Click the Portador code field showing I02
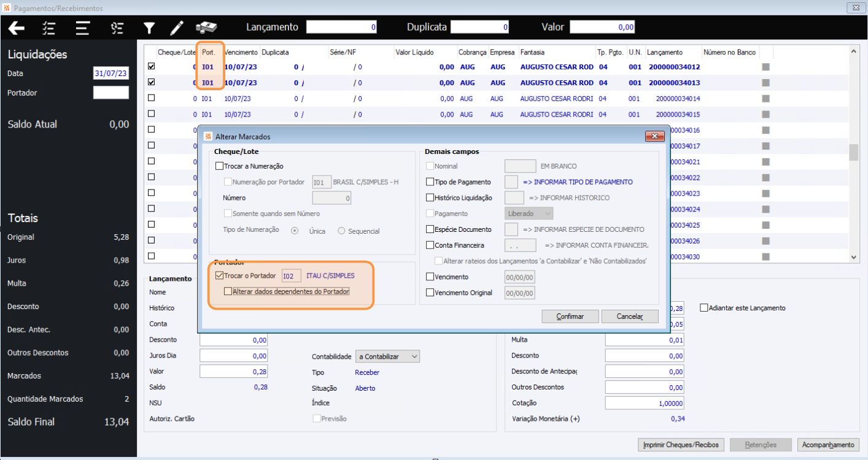 [292, 276]
